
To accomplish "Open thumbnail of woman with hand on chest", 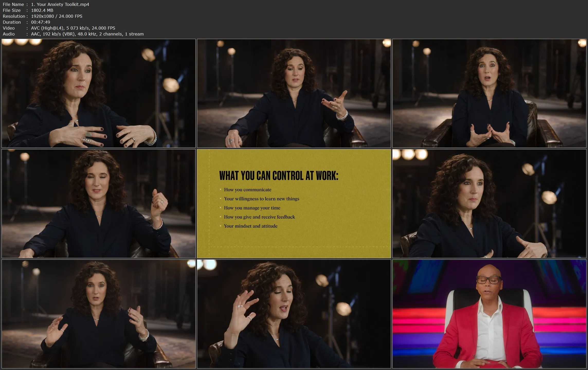I will pyautogui.click(x=99, y=93).
